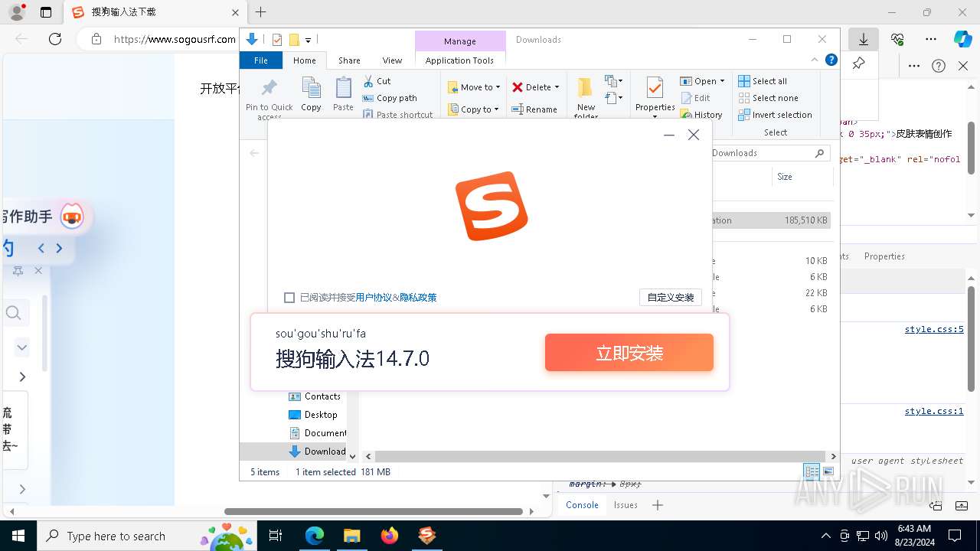Open the Application Tools tab
This screenshot has height=551, width=980.
tap(459, 60)
